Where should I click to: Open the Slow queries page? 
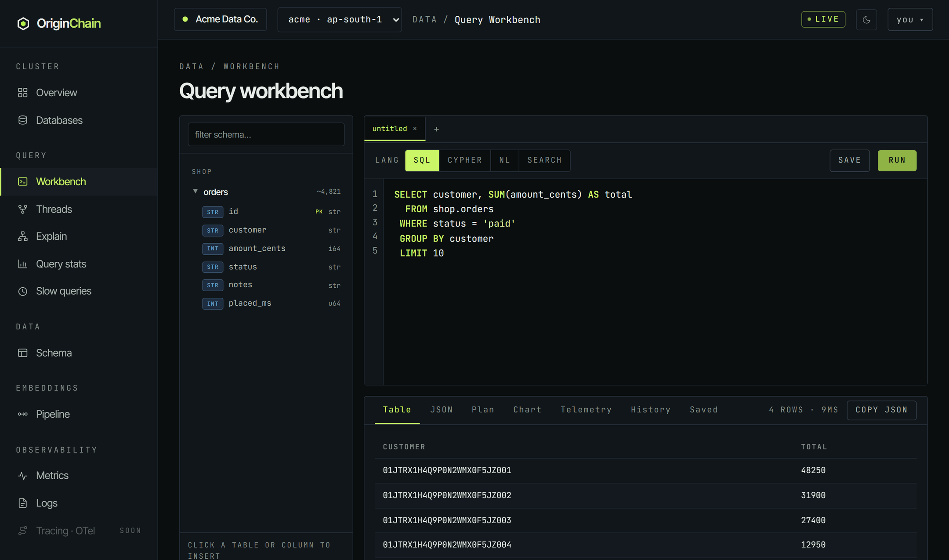click(79, 291)
